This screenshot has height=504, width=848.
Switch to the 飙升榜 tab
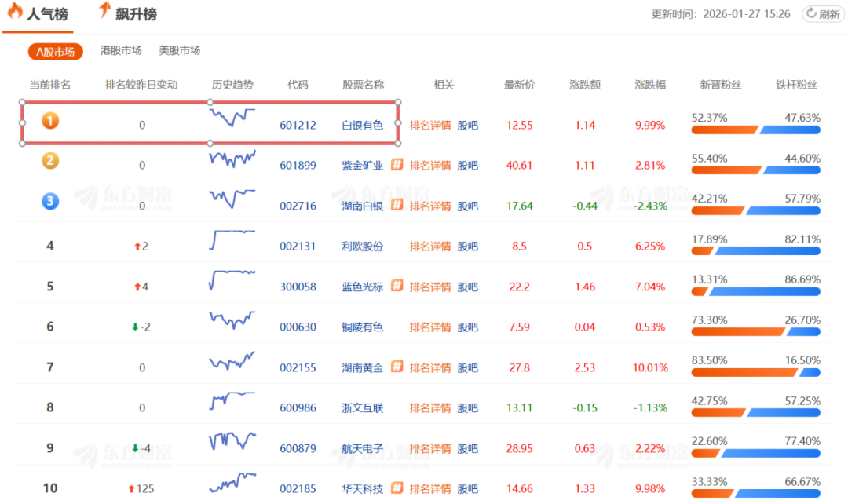pos(135,14)
